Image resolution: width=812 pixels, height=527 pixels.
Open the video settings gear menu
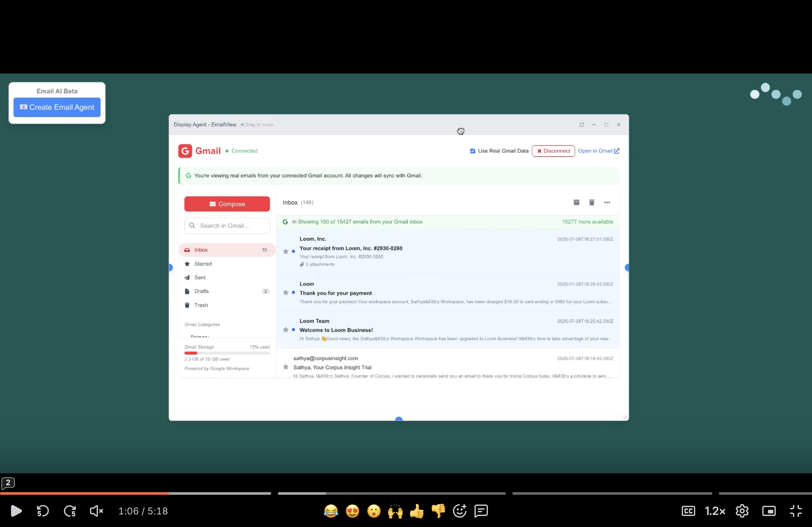tap(742, 511)
